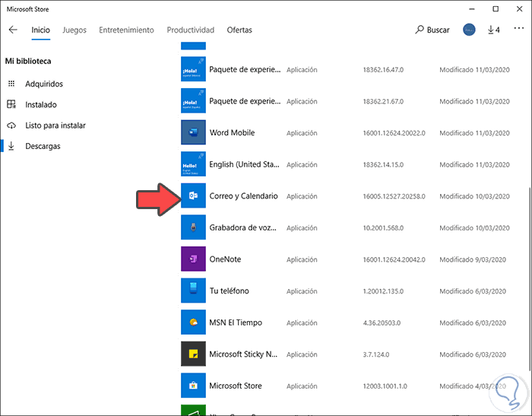This screenshot has width=532, height=416.
Task: Open the Microsoft Sticky Notes icon
Action: coord(193,354)
